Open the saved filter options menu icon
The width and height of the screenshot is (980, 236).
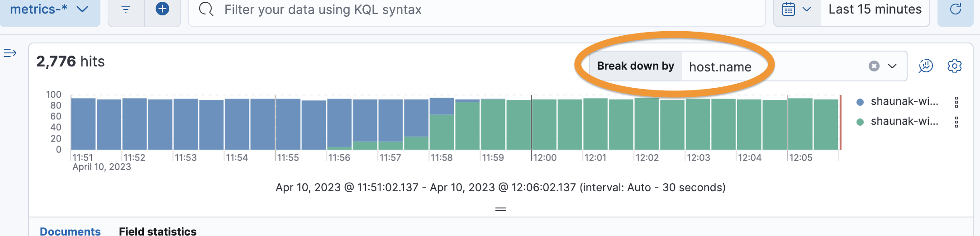click(x=126, y=9)
